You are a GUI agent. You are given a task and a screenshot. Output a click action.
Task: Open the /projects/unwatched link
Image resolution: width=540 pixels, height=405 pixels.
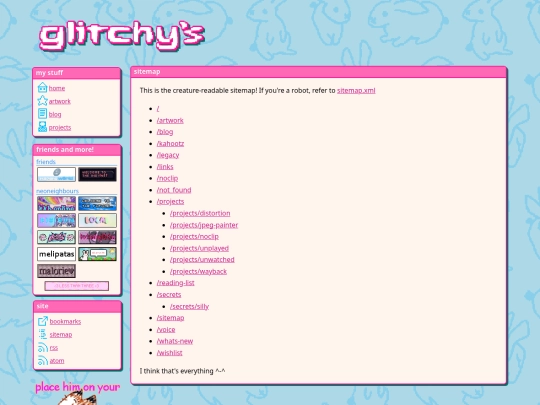coord(202,260)
